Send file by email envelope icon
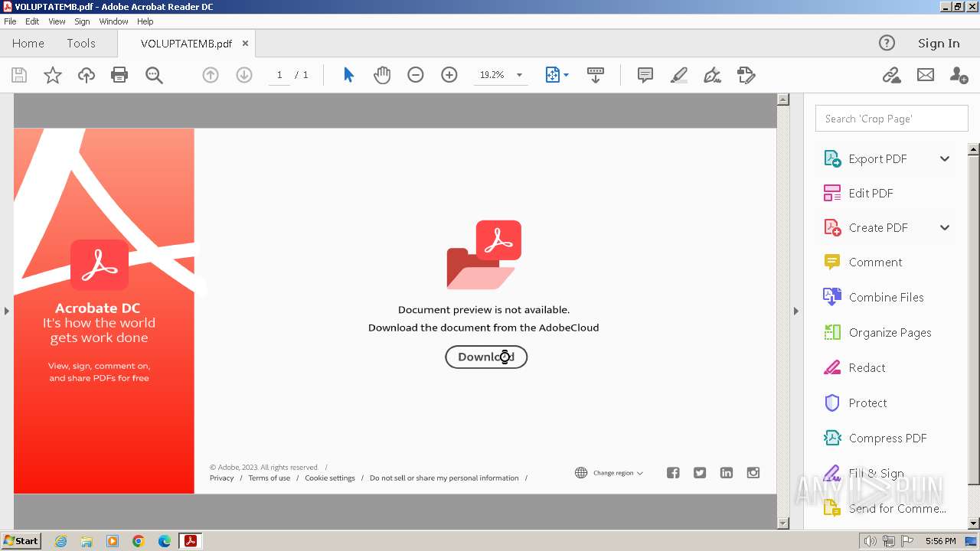Viewport: 980px width, 551px height. [x=926, y=75]
